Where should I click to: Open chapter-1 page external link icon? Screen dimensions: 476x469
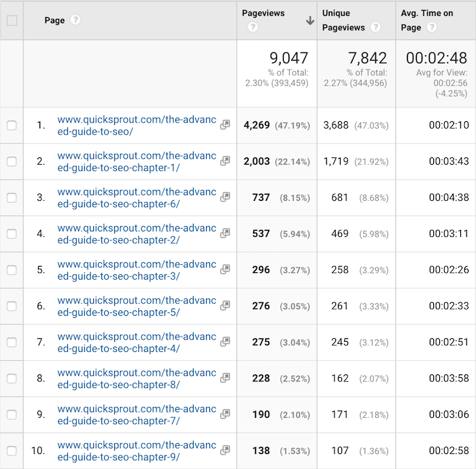click(225, 161)
